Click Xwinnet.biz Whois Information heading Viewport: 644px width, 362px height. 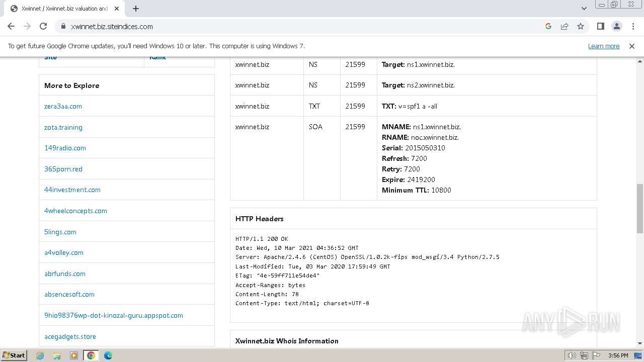[287, 341]
